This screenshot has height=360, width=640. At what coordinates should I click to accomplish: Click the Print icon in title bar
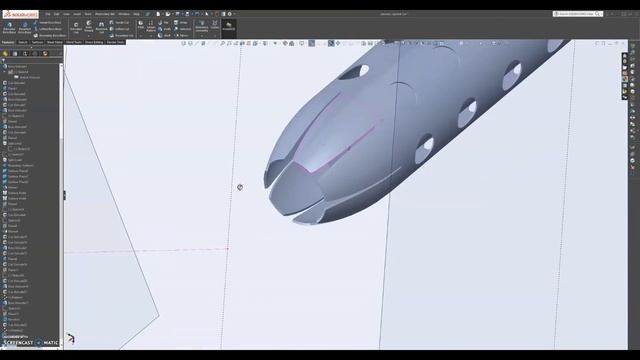[187, 14]
